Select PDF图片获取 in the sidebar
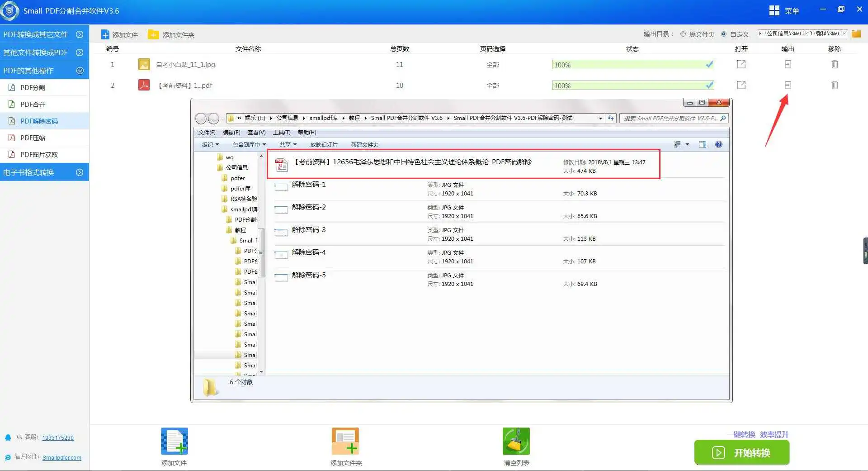The width and height of the screenshot is (868, 471). point(44,154)
